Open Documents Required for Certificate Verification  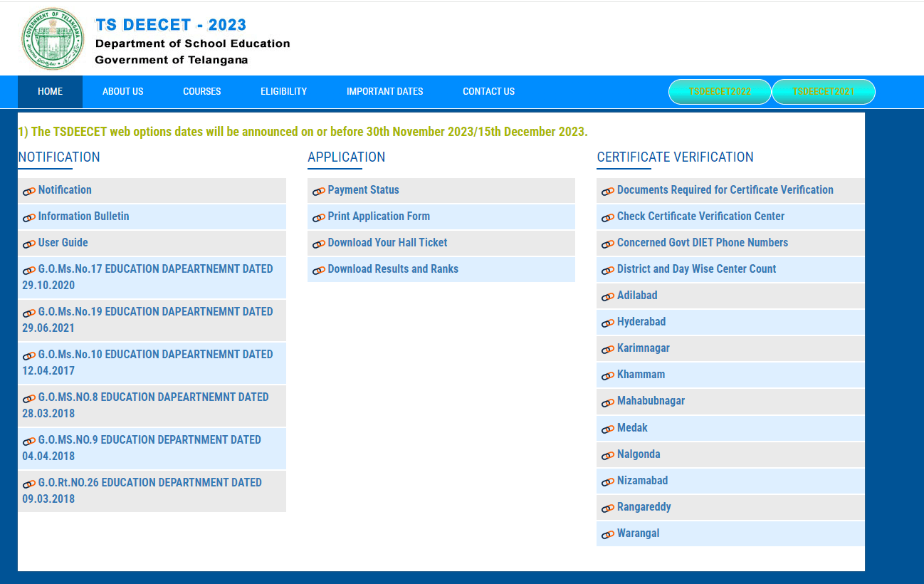tap(725, 190)
